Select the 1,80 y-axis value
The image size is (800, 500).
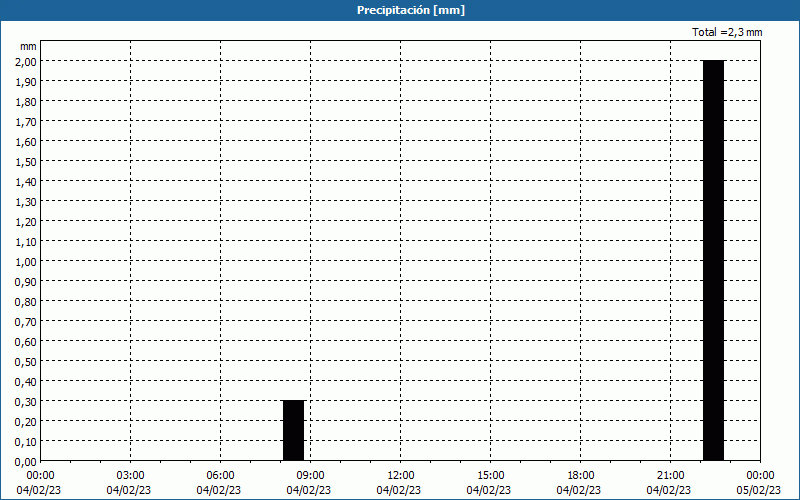click(27, 102)
